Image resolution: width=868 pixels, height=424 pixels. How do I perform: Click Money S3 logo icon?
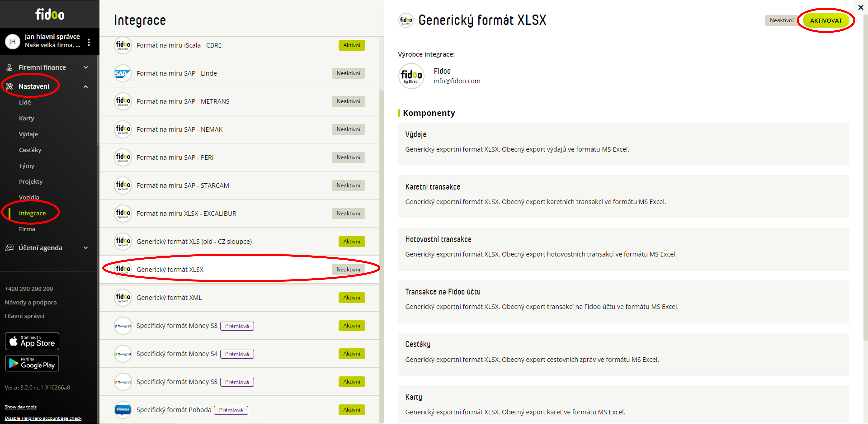coord(123,326)
